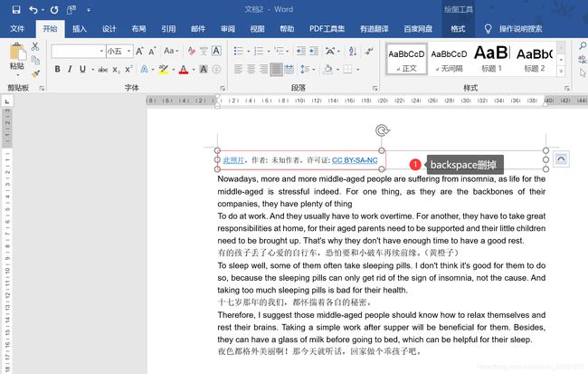Click the yellow text highlight color button
Image resolution: width=588 pixels, height=374 pixels.
pyautogui.click(x=164, y=69)
